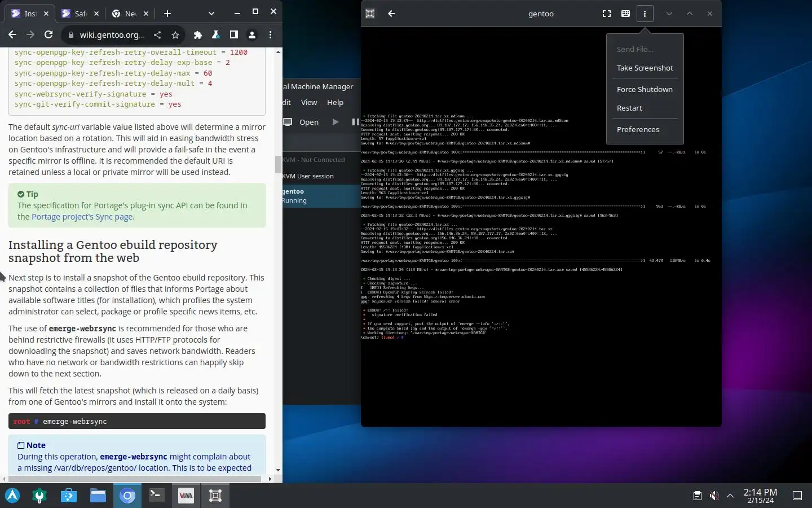Select KVM - Not Connected row
This screenshot has height=508, width=812.
(321, 160)
